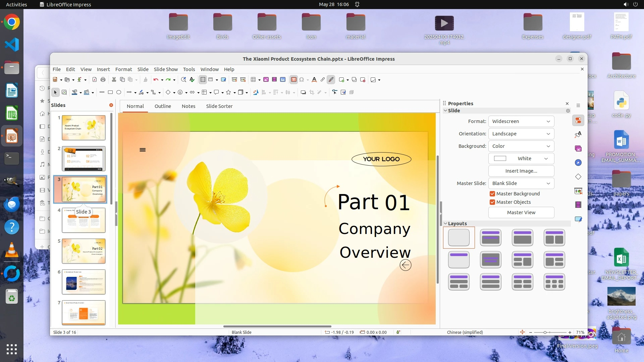644x362 pixels.
Task: Click the Insert Image... button
Action: (521, 171)
